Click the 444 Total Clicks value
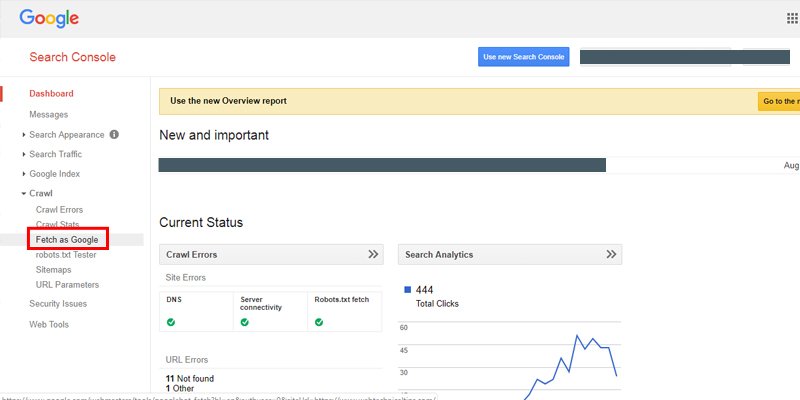 424,290
